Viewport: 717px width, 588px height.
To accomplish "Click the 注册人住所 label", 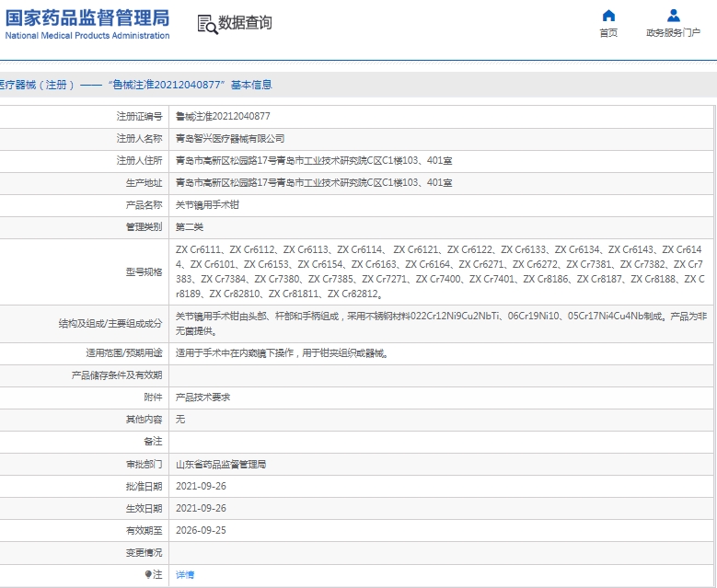I will pyautogui.click(x=140, y=160).
